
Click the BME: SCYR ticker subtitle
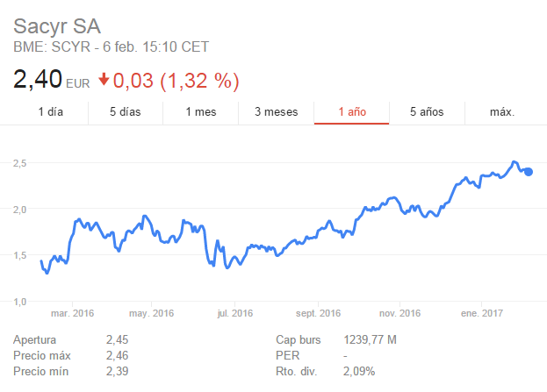111,46
